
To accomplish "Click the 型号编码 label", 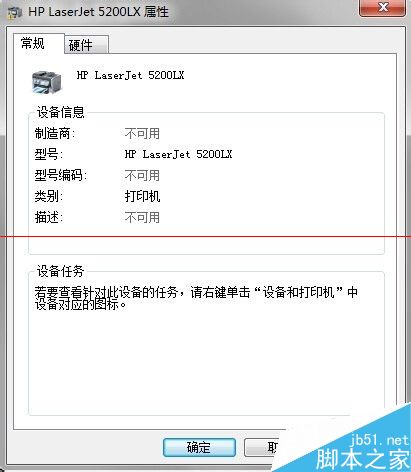I will (60, 175).
